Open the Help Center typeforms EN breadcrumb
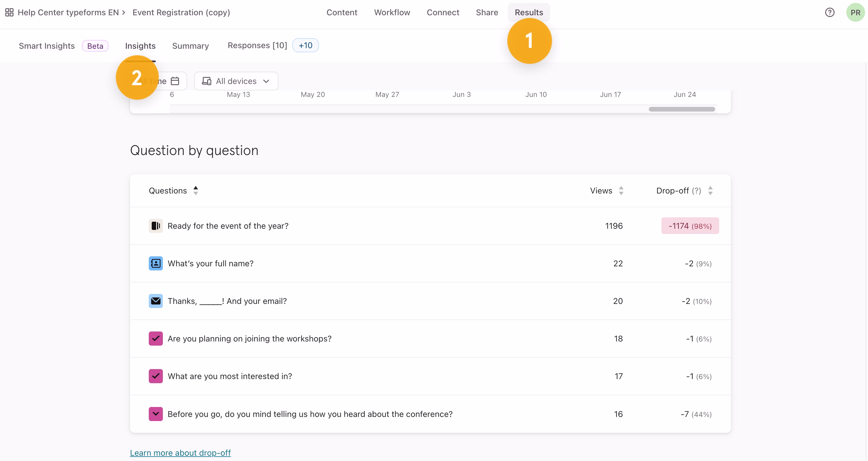Viewport: 868px width, 461px height. [x=68, y=12]
